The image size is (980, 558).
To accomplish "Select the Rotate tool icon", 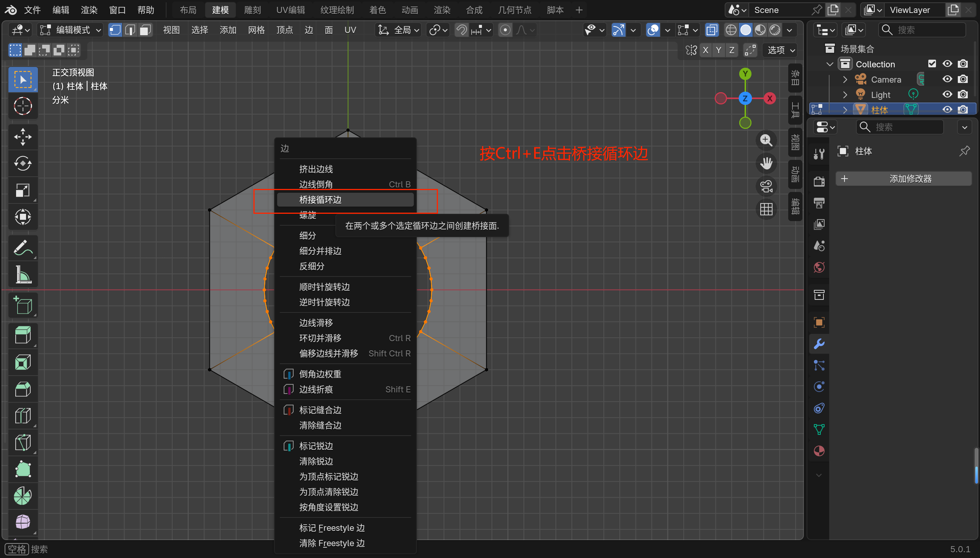I will click(23, 164).
